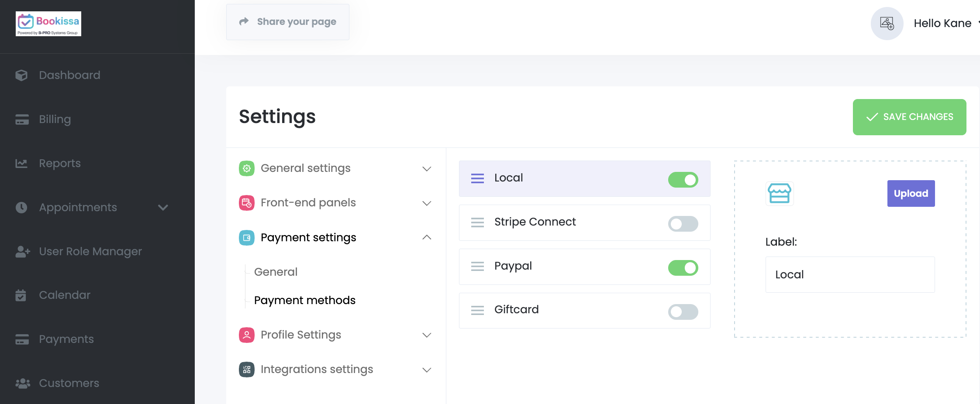This screenshot has height=404, width=980.
Task: Disable the Local payment toggle
Action: (x=683, y=180)
